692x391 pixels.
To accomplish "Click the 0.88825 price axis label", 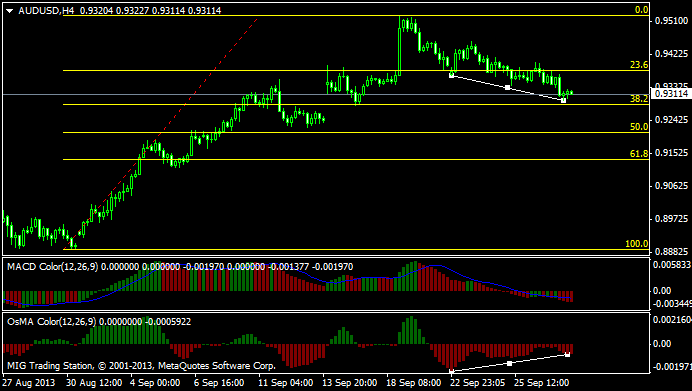I will (x=672, y=252).
